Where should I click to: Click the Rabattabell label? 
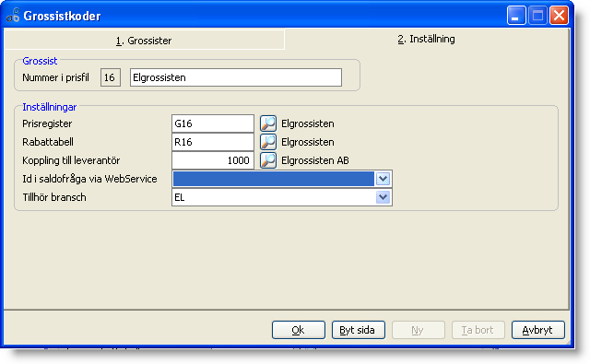click(48, 142)
